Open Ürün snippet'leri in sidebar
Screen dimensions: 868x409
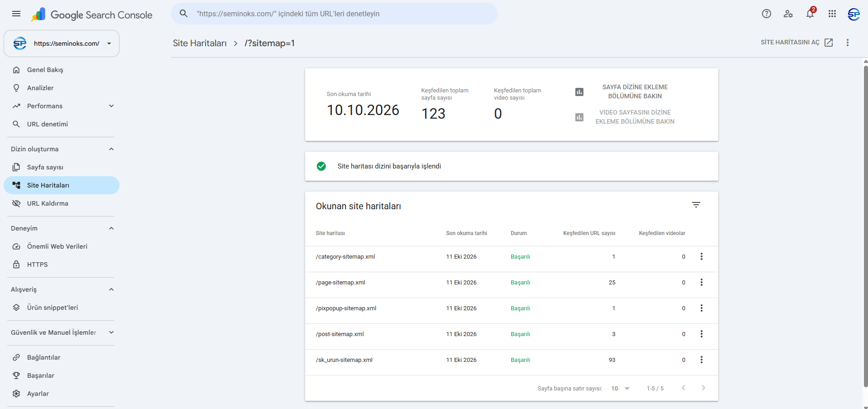(x=62, y=308)
